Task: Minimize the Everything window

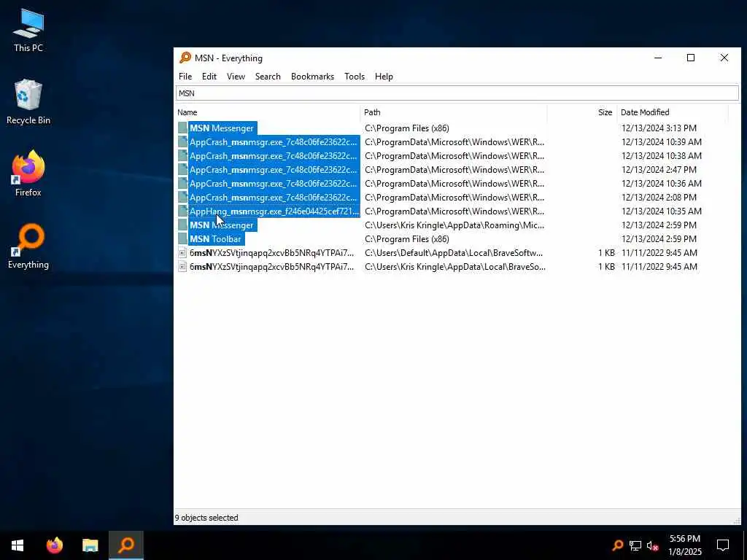Action: pyautogui.click(x=658, y=58)
